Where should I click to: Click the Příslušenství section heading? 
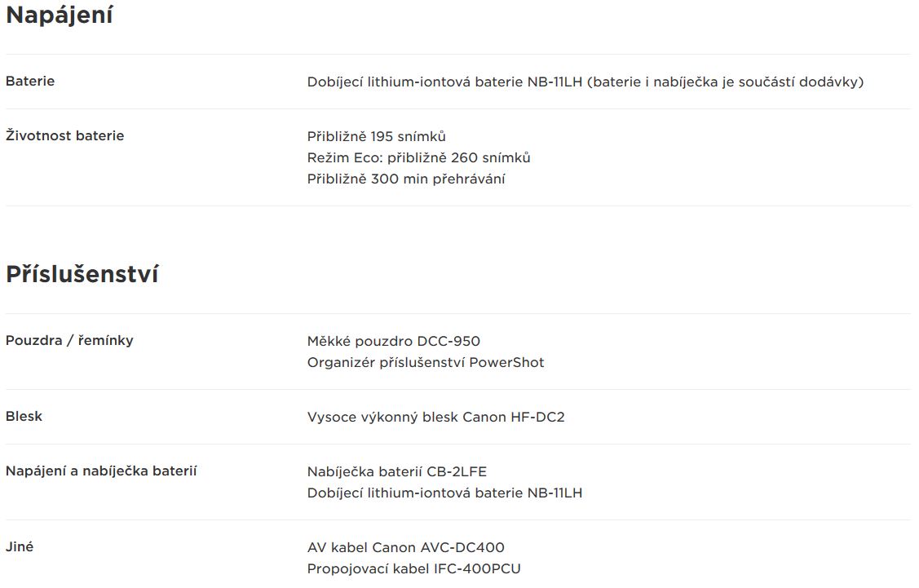(82, 274)
